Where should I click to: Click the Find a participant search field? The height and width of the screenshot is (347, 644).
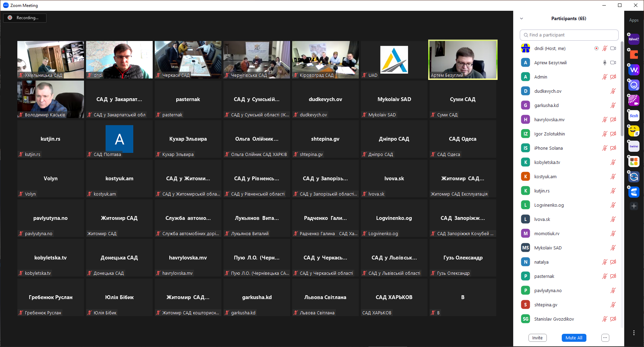pos(569,35)
